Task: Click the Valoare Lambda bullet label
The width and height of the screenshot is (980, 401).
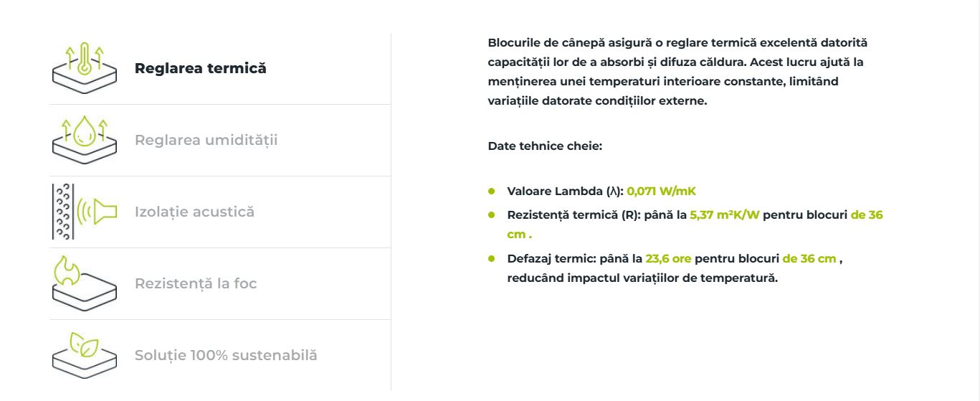Action: coord(565,192)
